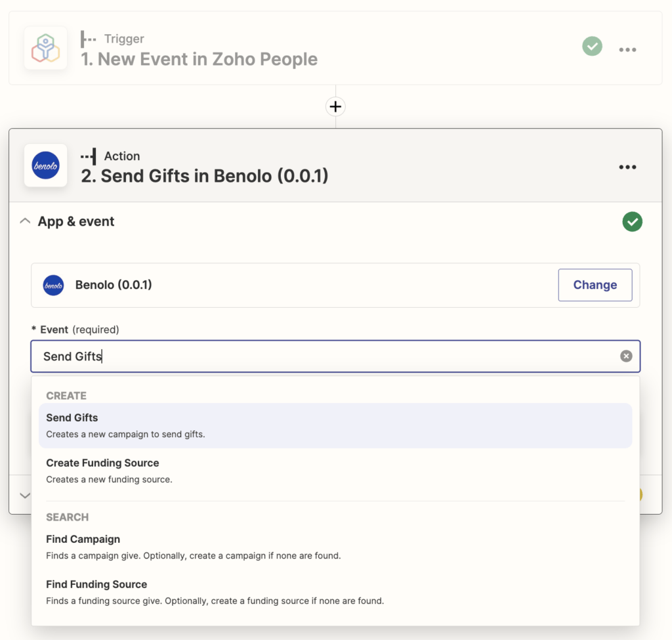Click the SEARCH section heading

[x=68, y=517]
